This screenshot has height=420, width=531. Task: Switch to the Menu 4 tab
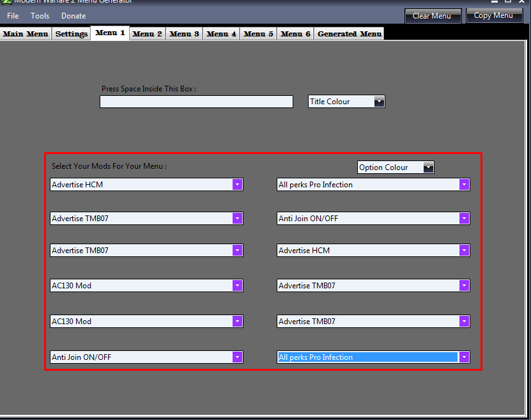(222, 34)
